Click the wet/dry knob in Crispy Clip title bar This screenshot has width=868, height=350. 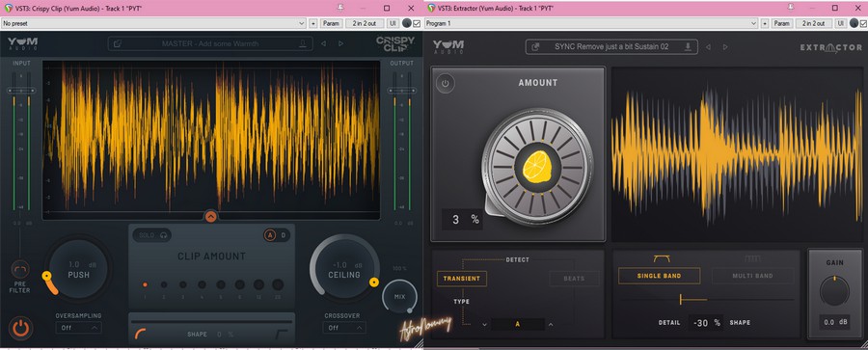coord(407,23)
